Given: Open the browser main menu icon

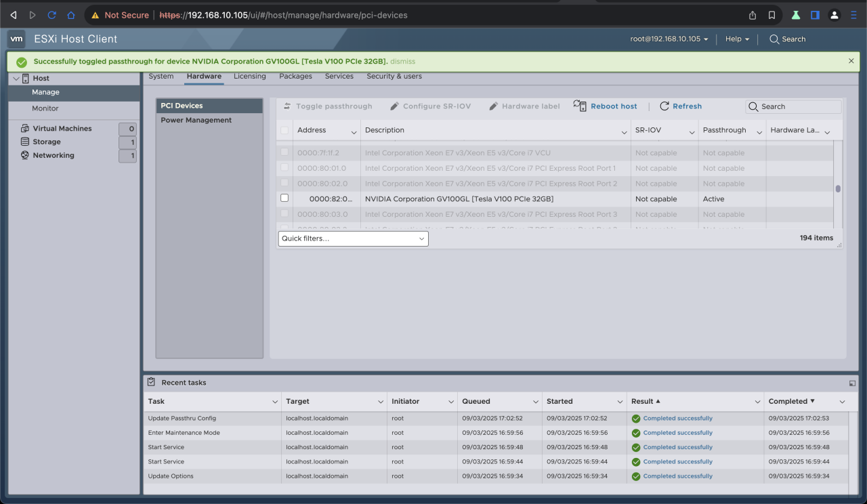Looking at the screenshot, I should point(853,15).
